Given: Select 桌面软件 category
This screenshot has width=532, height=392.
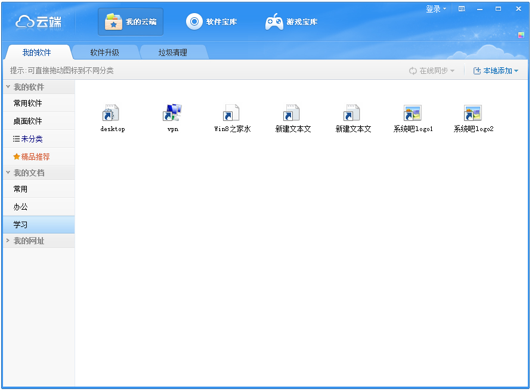Looking at the screenshot, I should tap(39, 121).
